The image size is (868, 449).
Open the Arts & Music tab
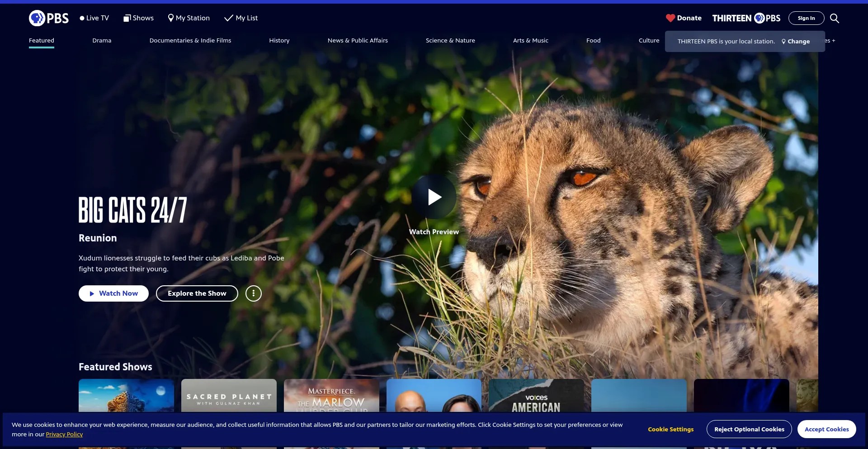531,41
